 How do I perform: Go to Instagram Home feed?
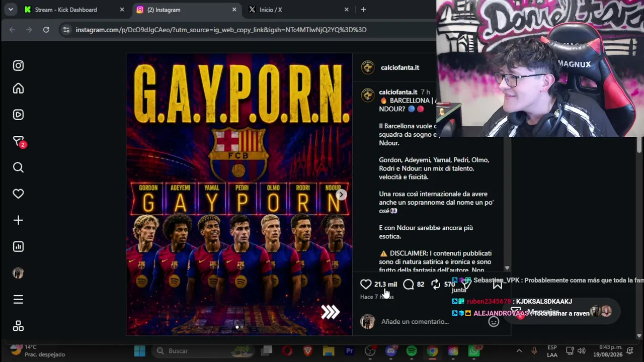18,88
